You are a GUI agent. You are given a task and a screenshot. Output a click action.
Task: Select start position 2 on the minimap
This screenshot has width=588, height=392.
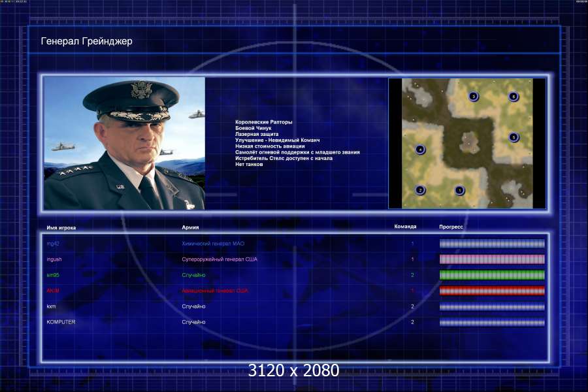420,190
